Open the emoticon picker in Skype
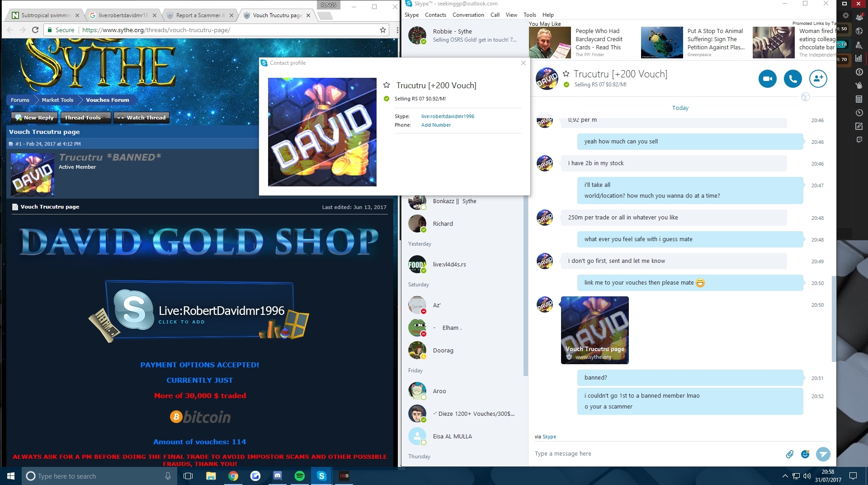Viewport: 868px width, 485px height. click(805, 454)
